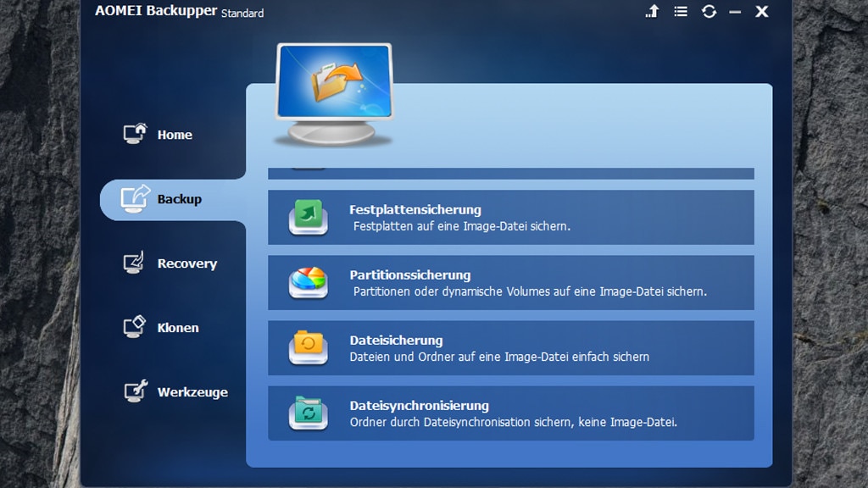
Task: Click the green Festplattensicherung disk icon
Action: pos(309,217)
